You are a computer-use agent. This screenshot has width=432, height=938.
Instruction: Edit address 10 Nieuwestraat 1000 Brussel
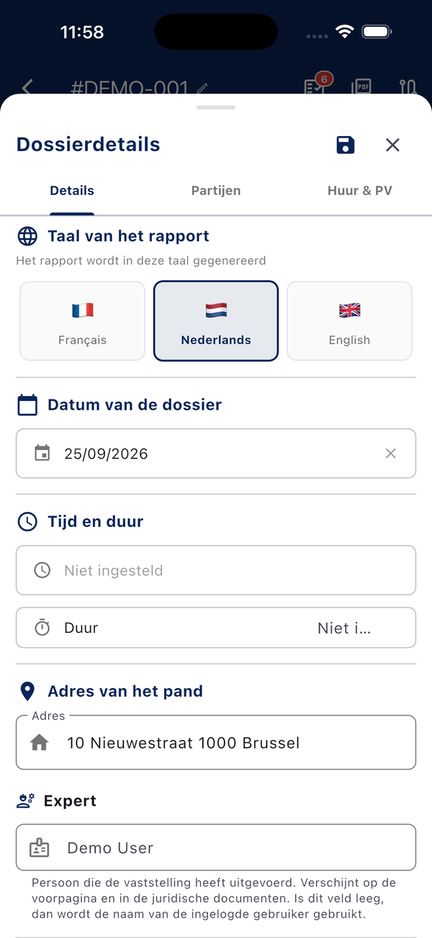click(x=216, y=742)
